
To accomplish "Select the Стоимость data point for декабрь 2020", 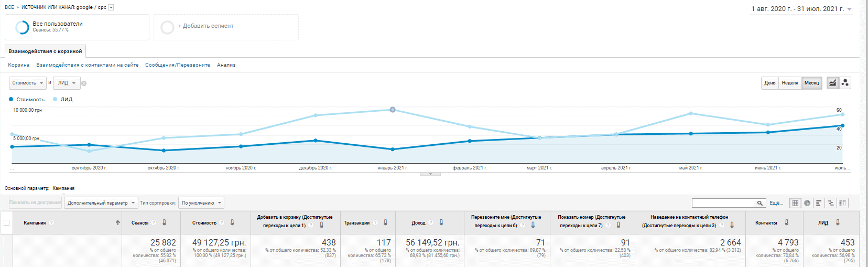I will coord(316,141).
